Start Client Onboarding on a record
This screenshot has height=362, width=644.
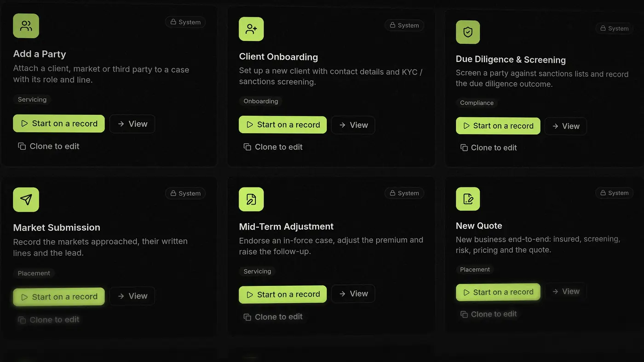282,125
